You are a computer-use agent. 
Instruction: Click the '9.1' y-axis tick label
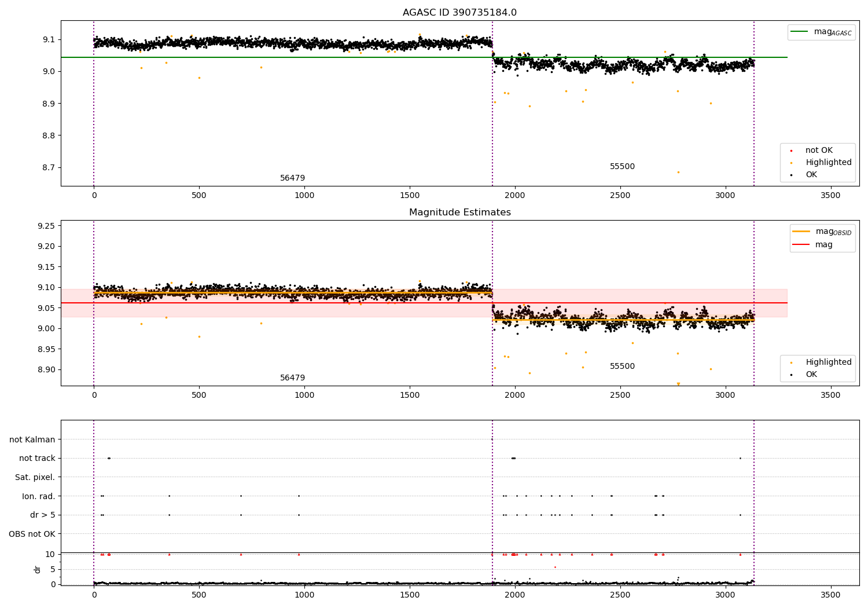(49, 40)
